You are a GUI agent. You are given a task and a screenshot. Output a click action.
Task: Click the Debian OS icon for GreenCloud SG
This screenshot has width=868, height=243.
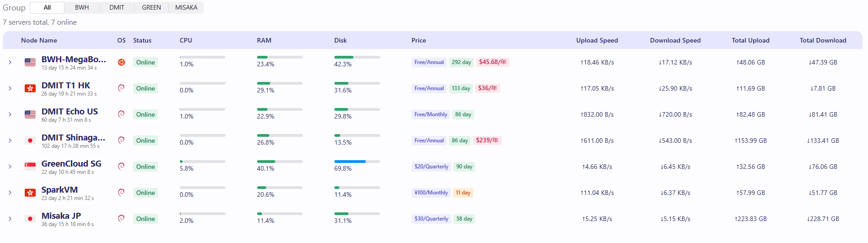pos(121,167)
